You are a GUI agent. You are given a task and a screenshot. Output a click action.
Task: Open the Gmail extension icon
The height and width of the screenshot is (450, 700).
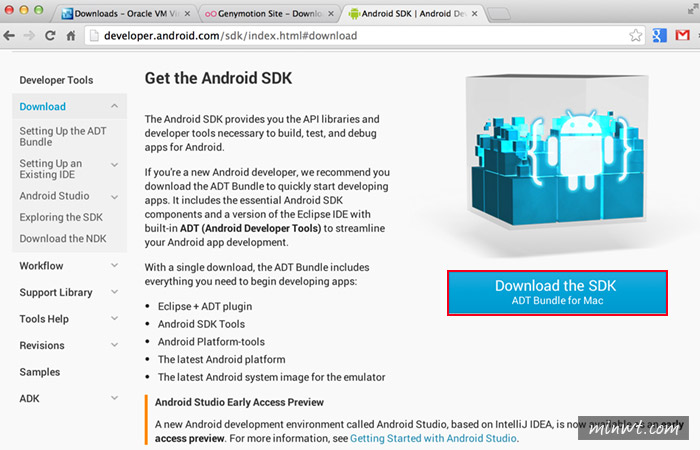[x=683, y=35]
